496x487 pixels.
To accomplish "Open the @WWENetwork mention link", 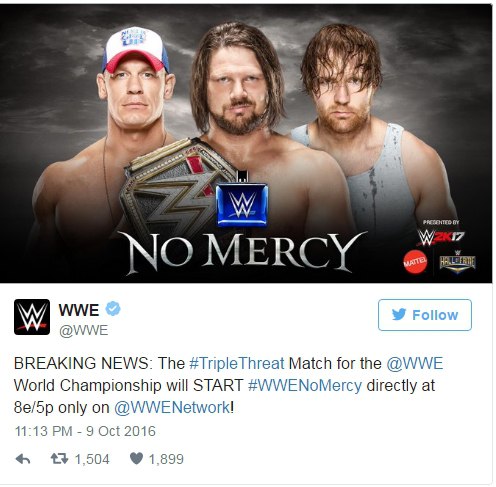I will coord(172,408).
